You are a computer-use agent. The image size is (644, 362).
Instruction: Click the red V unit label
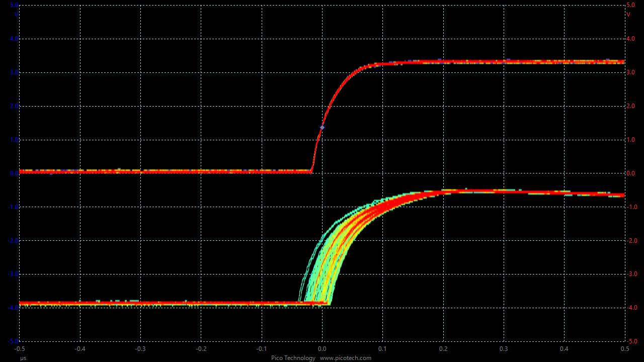(628, 15)
